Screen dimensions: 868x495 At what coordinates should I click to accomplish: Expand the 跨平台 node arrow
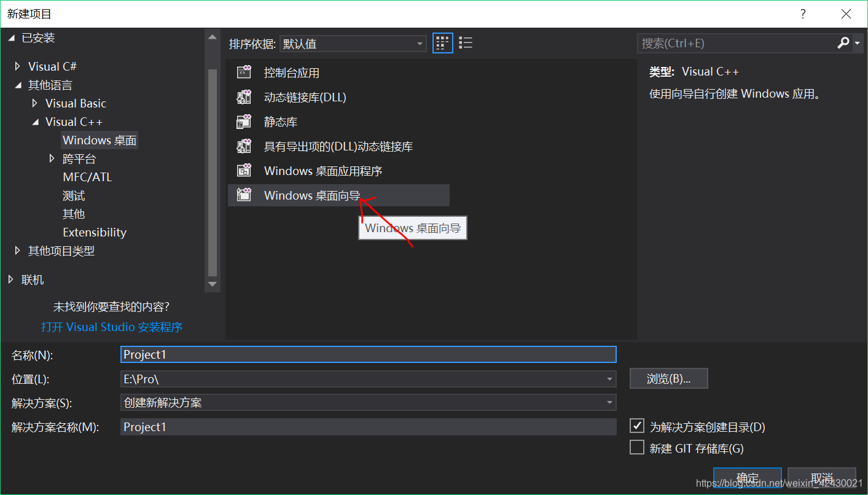(x=52, y=158)
